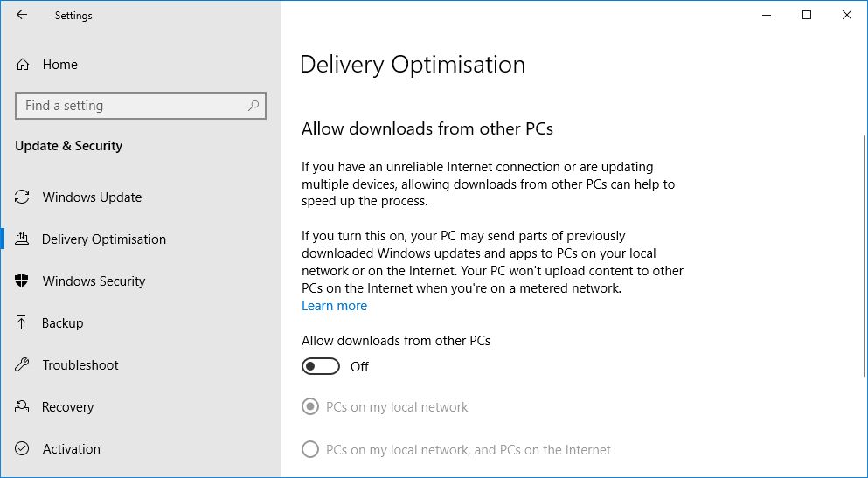
Task: Click the Delivery Optimisation sidebar icon
Action: coord(23,239)
